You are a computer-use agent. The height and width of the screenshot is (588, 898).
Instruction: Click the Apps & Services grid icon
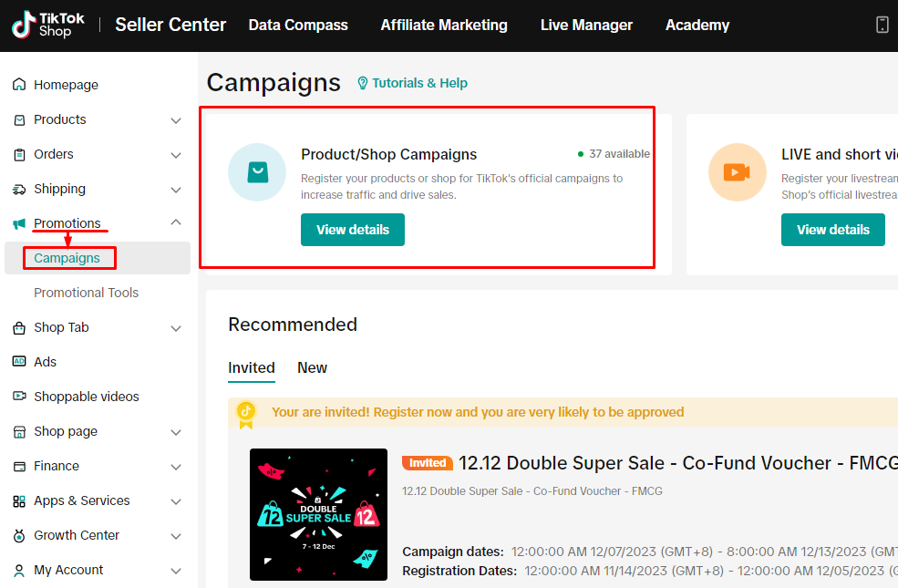(x=19, y=501)
